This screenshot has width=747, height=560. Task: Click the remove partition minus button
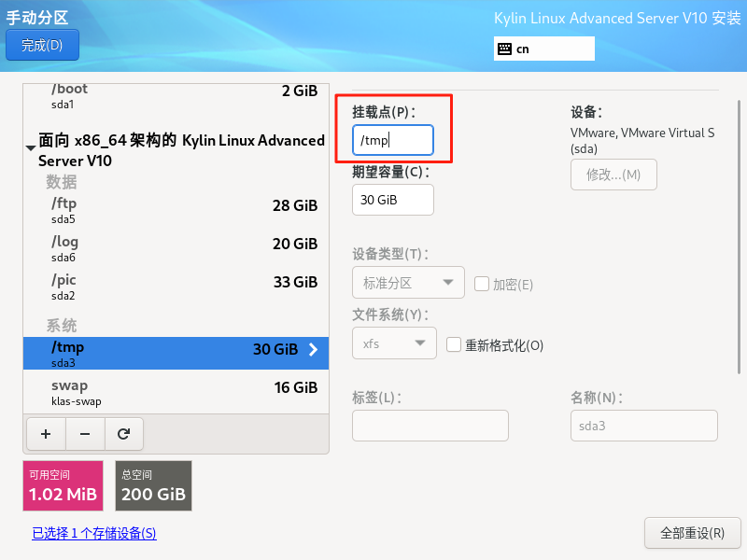tap(85, 433)
